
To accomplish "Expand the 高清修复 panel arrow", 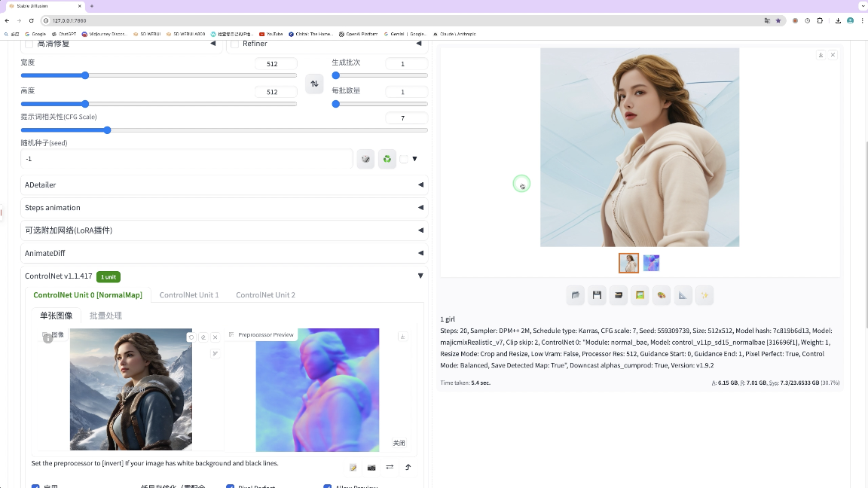I will pos(213,43).
